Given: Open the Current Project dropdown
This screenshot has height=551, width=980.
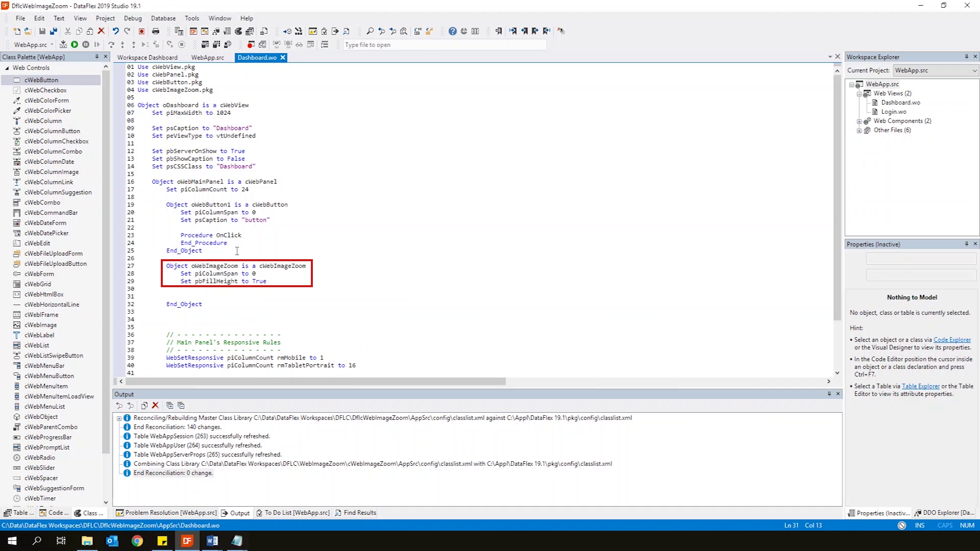Looking at the screenshot, I should coord(974,71).
